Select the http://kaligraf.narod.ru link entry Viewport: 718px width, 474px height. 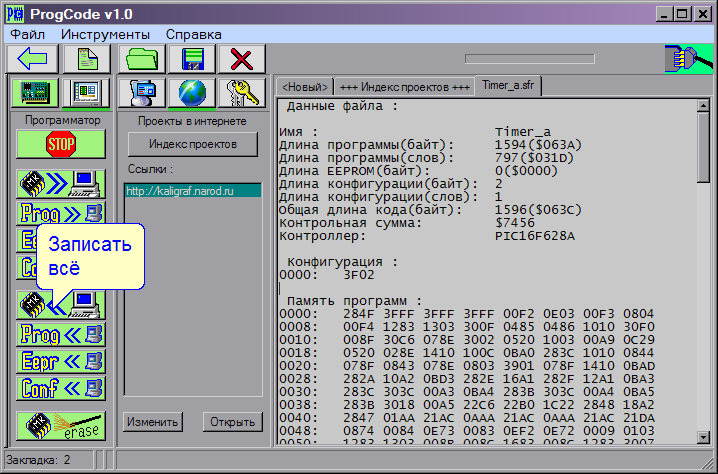coord(193,191)
